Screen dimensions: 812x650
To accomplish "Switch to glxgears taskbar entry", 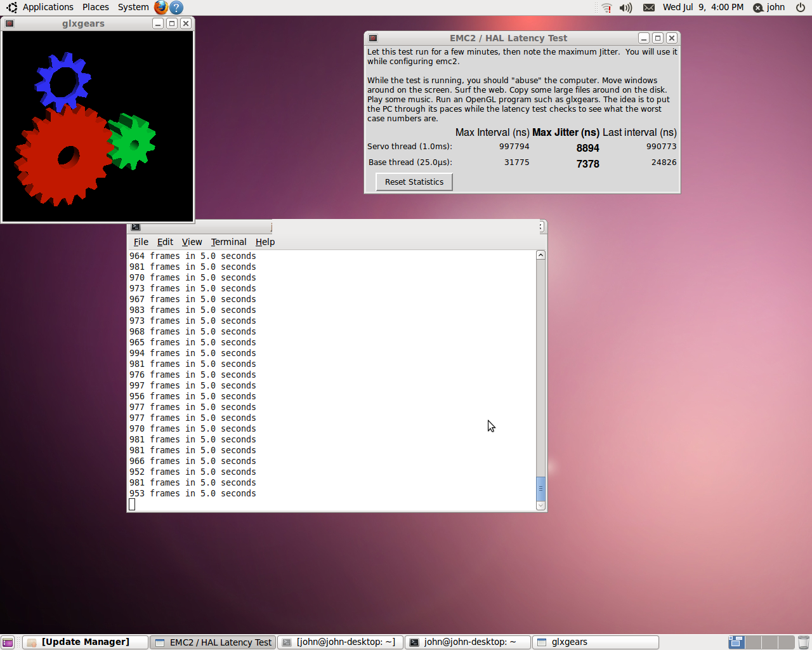I will pos(595,642).
